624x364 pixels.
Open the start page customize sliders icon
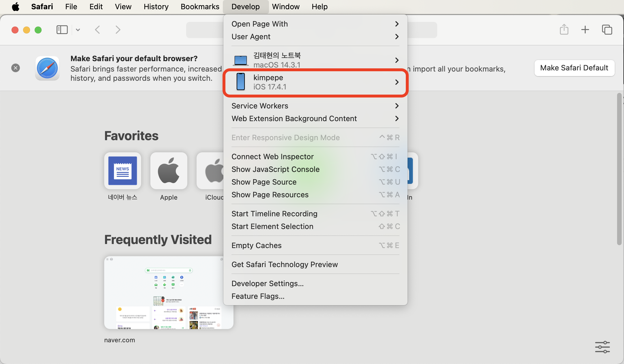click(x=602, y=347)
